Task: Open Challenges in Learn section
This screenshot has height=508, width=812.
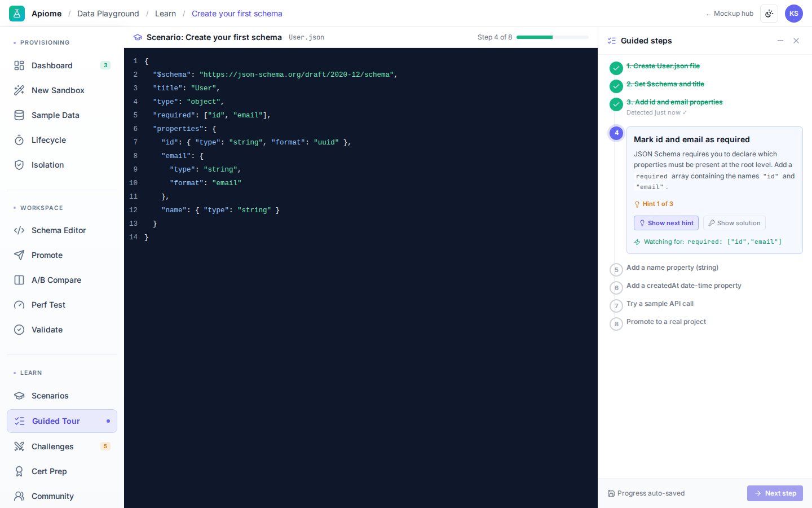Action: [x=62, y=446]
